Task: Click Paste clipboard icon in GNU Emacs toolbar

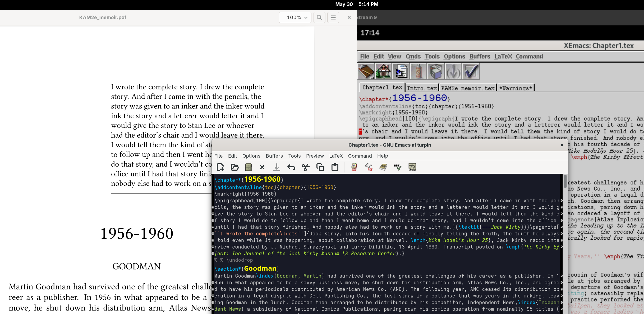Action: [x=335, y=167]
